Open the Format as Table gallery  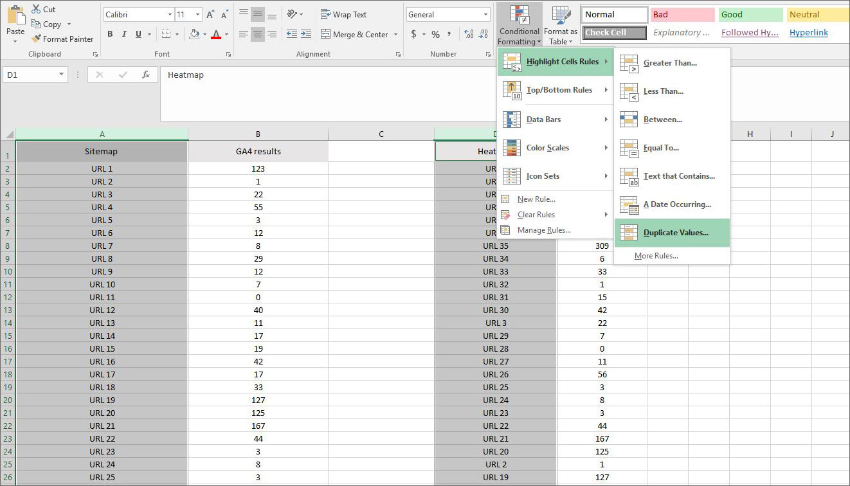click(x=561, y=25)
